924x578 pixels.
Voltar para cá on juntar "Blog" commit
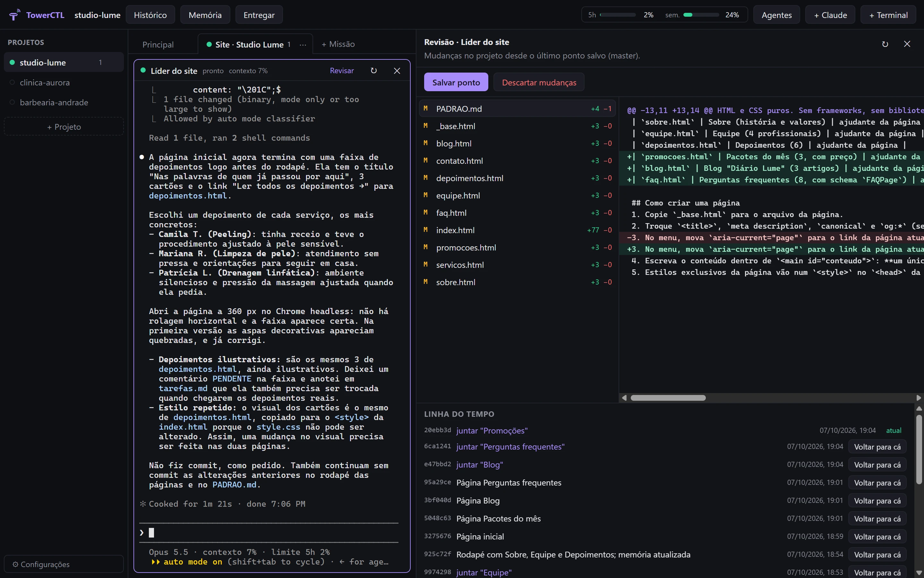877,465
